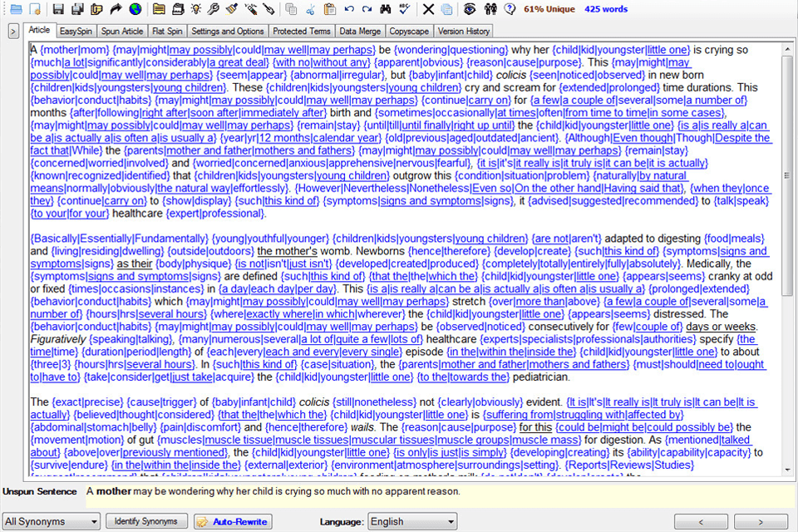Open the Data Merge tab
The width and height of the screenshot is (798, 532).
coord(360,31)
